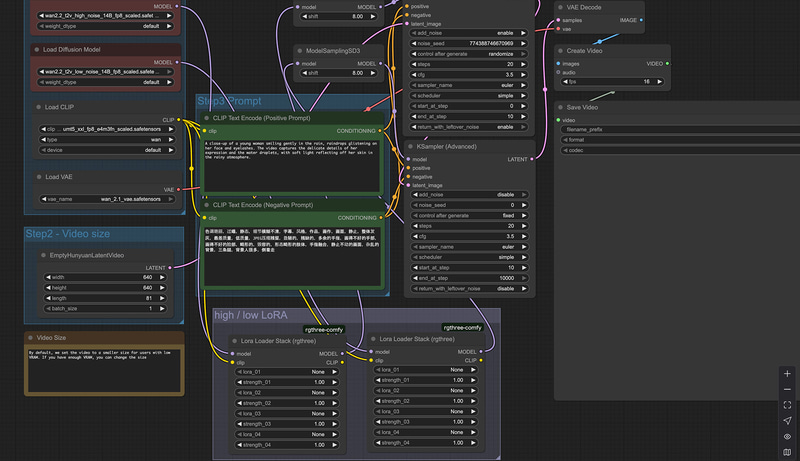The image size is (800, 461).
Task: Open the scheduler dropdown in KSampler (Advanced)
Action: [468, 255]
